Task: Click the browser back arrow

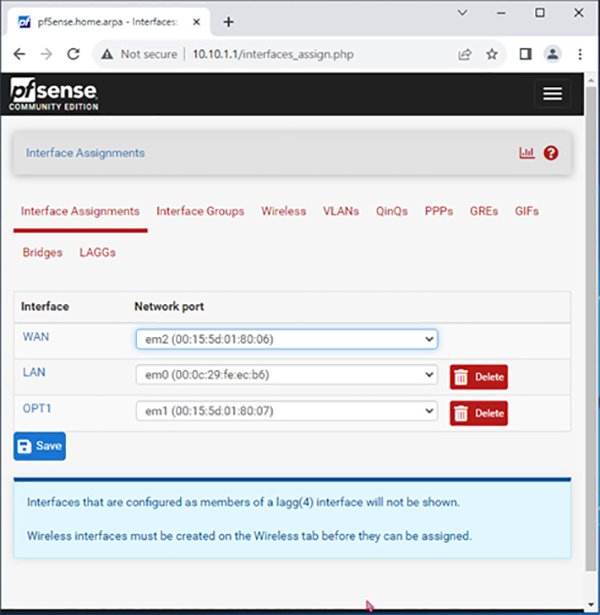Action: click(x=21, y=54)
